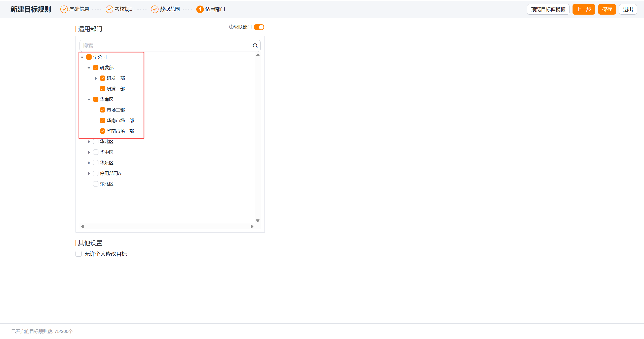The height and width of the screenshot is (339, 644).
Task: Collapse the 华南区 tree node
Action: coord(89,100)
